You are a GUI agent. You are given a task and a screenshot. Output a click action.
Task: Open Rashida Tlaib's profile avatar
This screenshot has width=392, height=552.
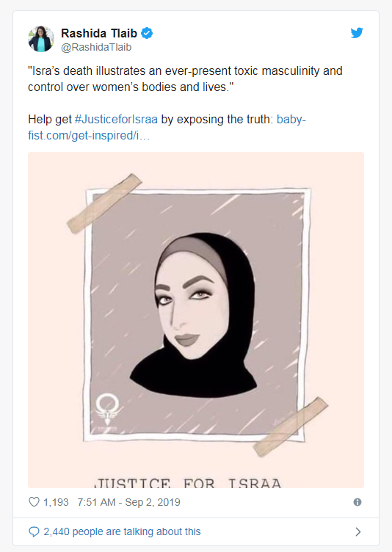tap(41, 39)
